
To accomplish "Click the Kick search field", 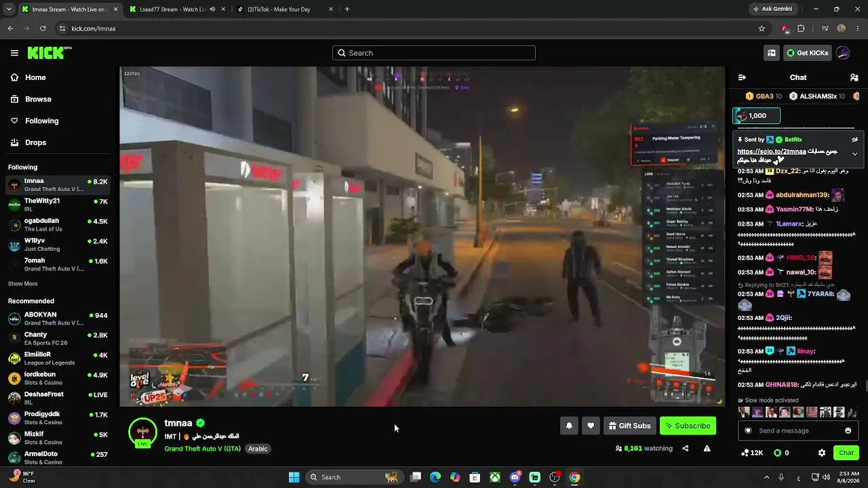I will click(434, 53).
